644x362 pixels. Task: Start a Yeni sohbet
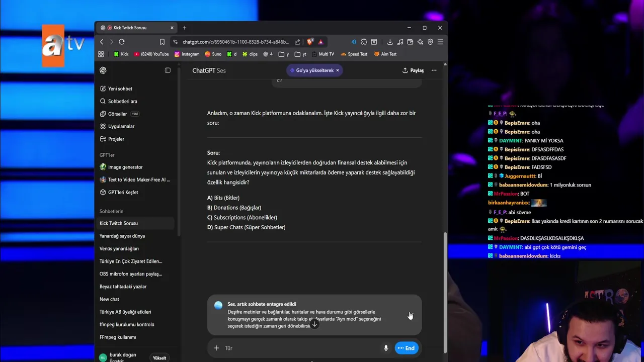136,88
